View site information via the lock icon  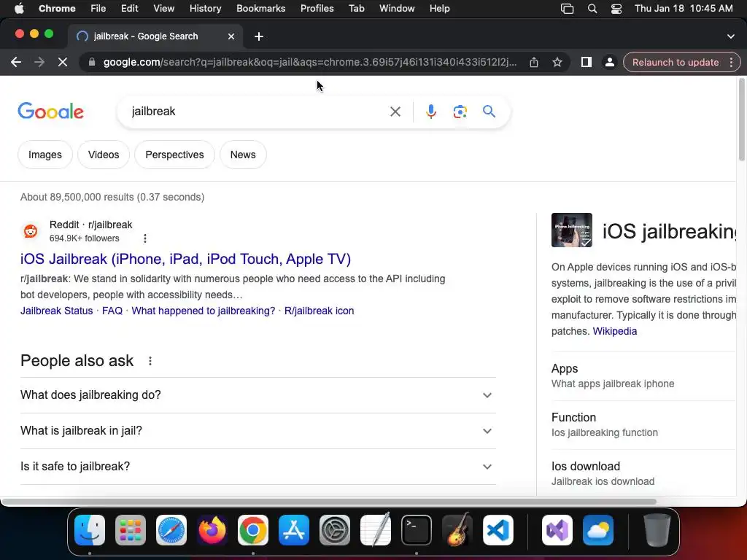(x=92, y=63)
